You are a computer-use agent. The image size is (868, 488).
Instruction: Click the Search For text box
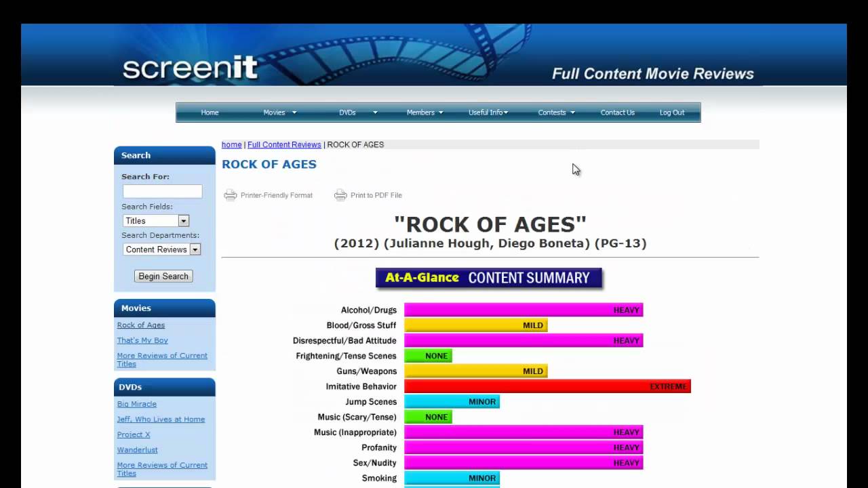click(162, 191)
